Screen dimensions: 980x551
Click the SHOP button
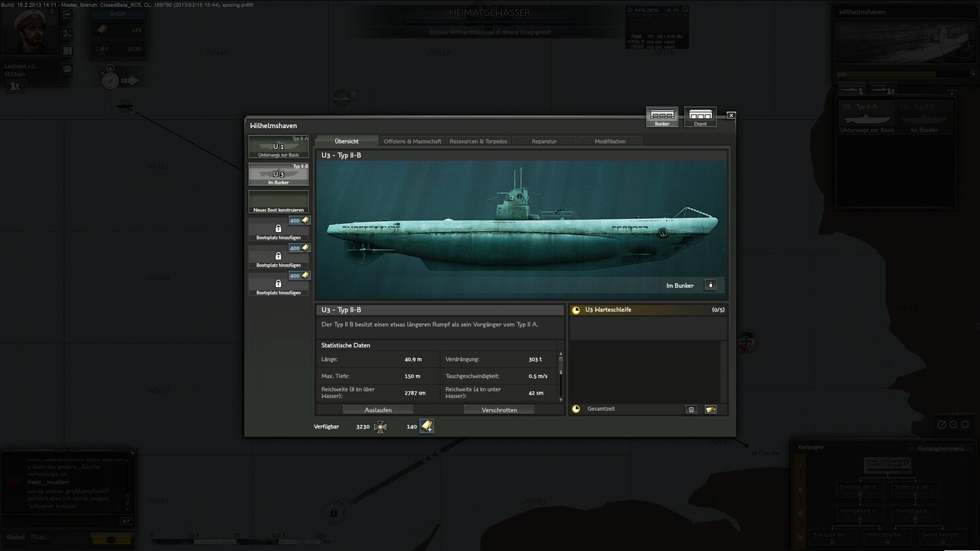pos(118,14)
